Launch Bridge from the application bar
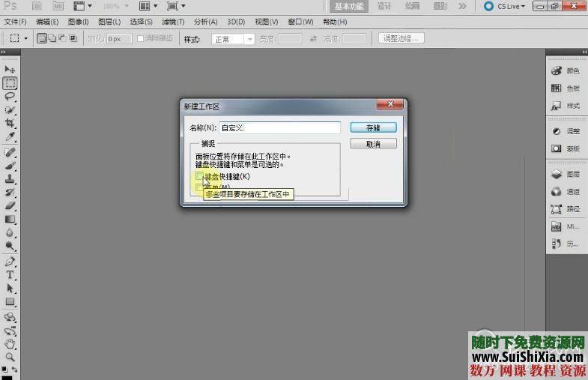 coord(37,6)
